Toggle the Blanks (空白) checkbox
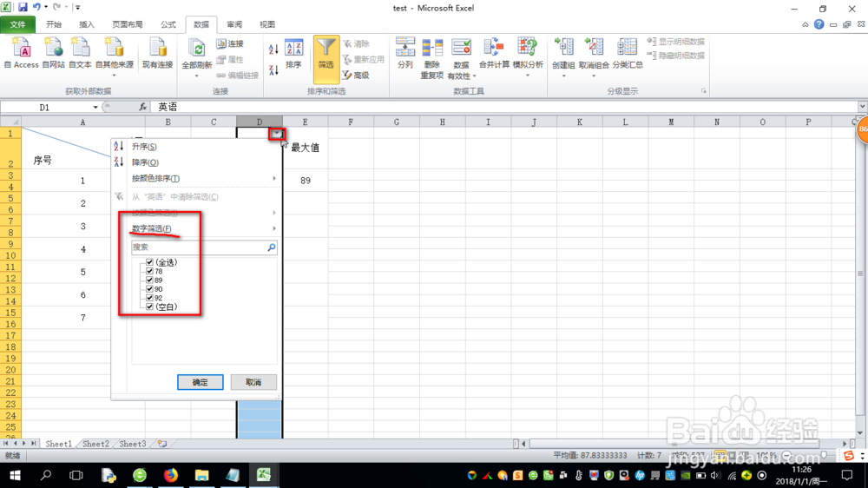Screen dimensions: 868x488 tap(149, 307)
